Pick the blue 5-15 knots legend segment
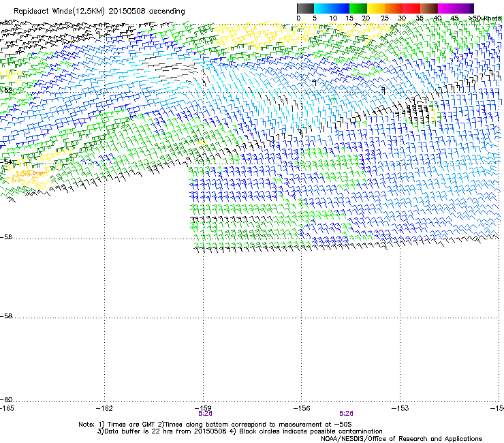This screenshot has width=504, height=443. pyautogui.click(x=332, y=8)
